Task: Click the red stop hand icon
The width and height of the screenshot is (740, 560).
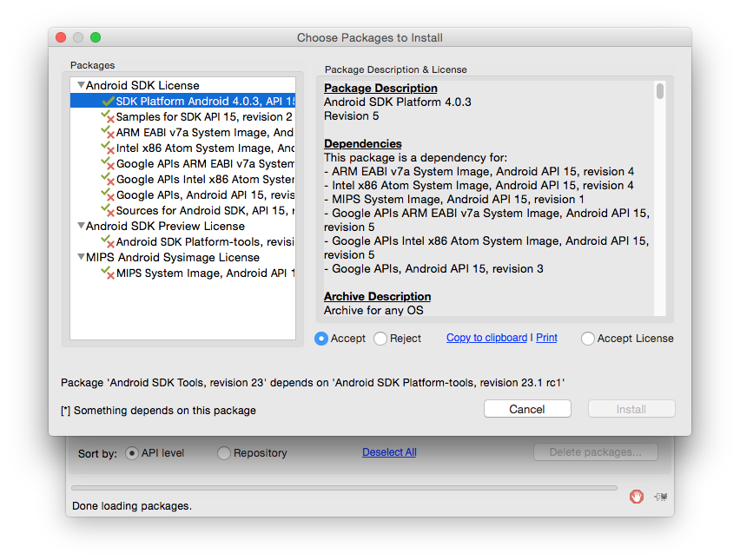Action: tap(637, 497)
